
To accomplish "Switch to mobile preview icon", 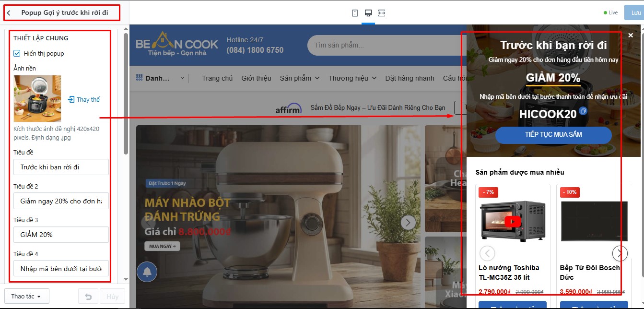I will click(x=355, y=13).
